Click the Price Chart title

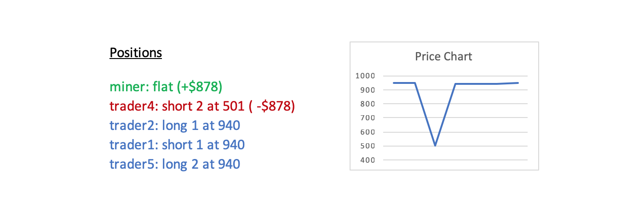click(443, 57)
